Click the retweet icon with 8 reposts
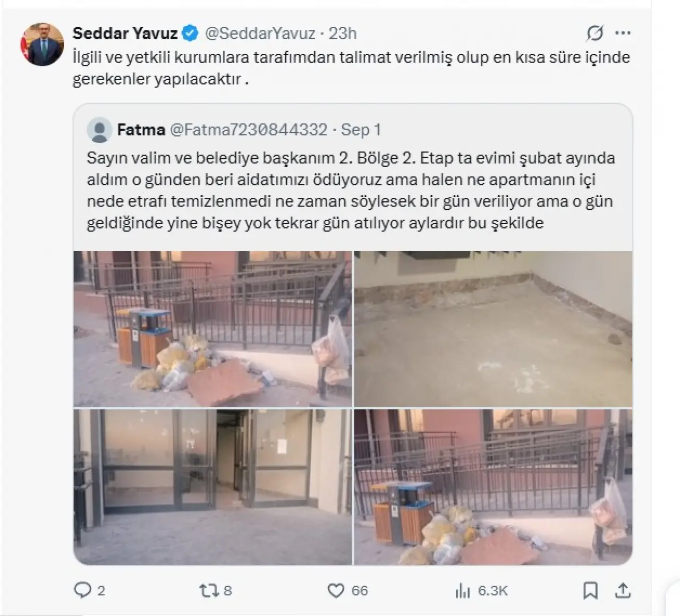 point(208,591)
